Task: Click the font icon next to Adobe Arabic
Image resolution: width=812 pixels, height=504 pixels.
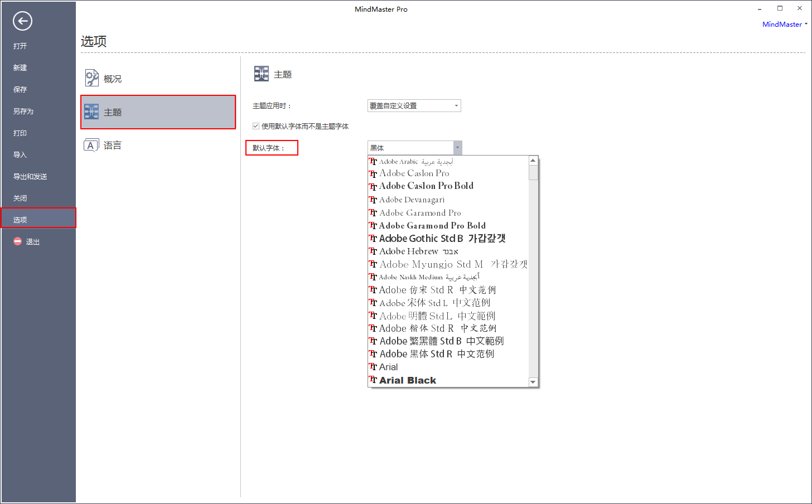Action: pos(373,161)
